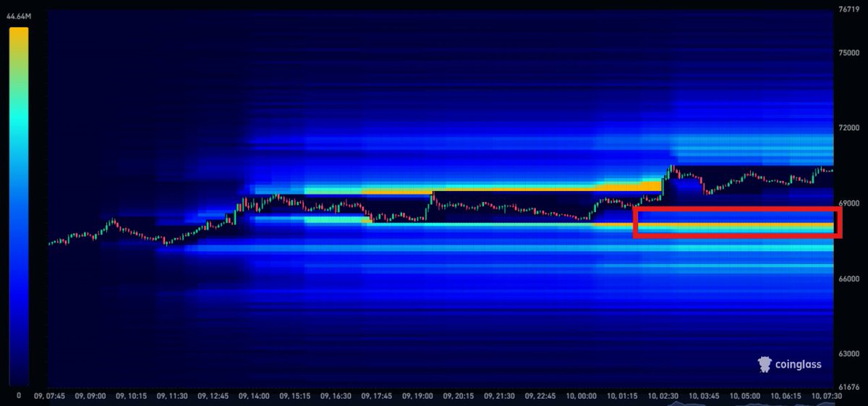Click the 61676 price axis label
This screenshot has height=406, width=868.
point(848,387)
